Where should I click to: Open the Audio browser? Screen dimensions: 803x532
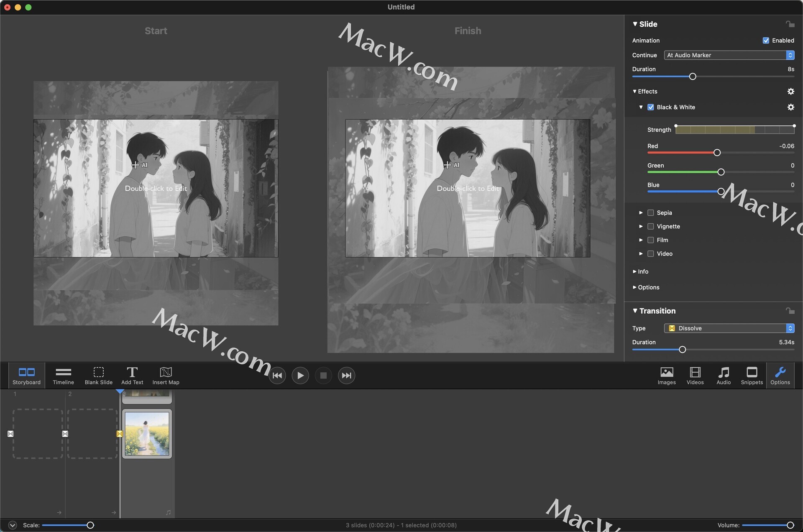(724, 376)
